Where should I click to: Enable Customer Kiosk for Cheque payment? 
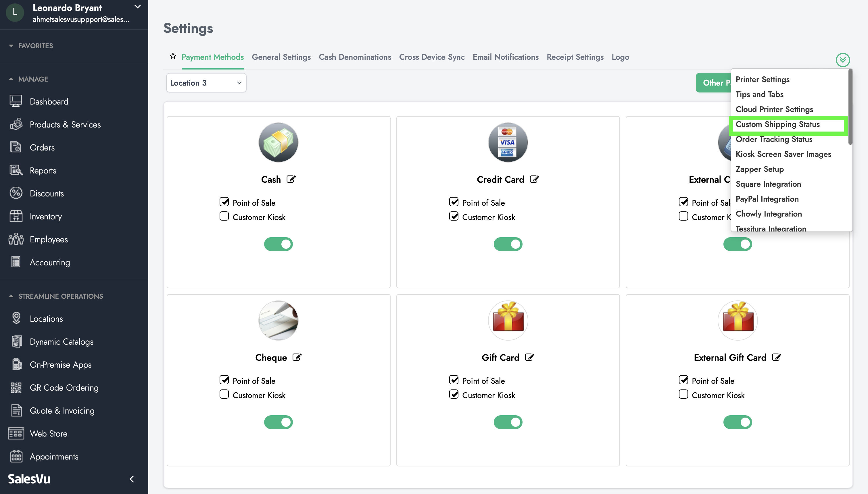(225, 394)
